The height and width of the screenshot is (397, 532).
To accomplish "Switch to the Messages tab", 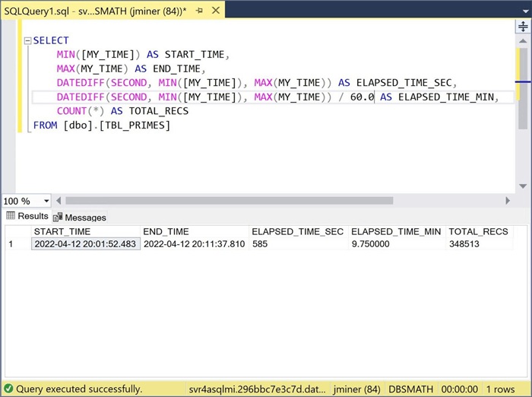I will tap(80, 218).
